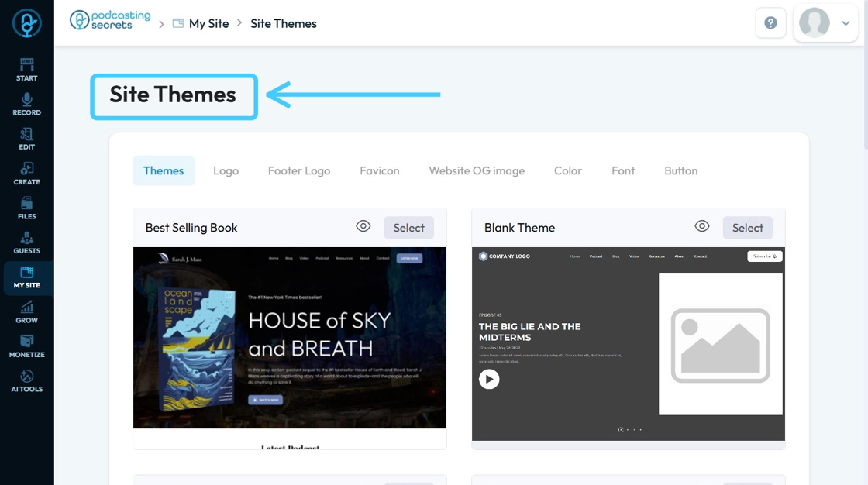The image size is (868, 485).
Task: Click the sidebar app logo at top
Action: [26, 23]
